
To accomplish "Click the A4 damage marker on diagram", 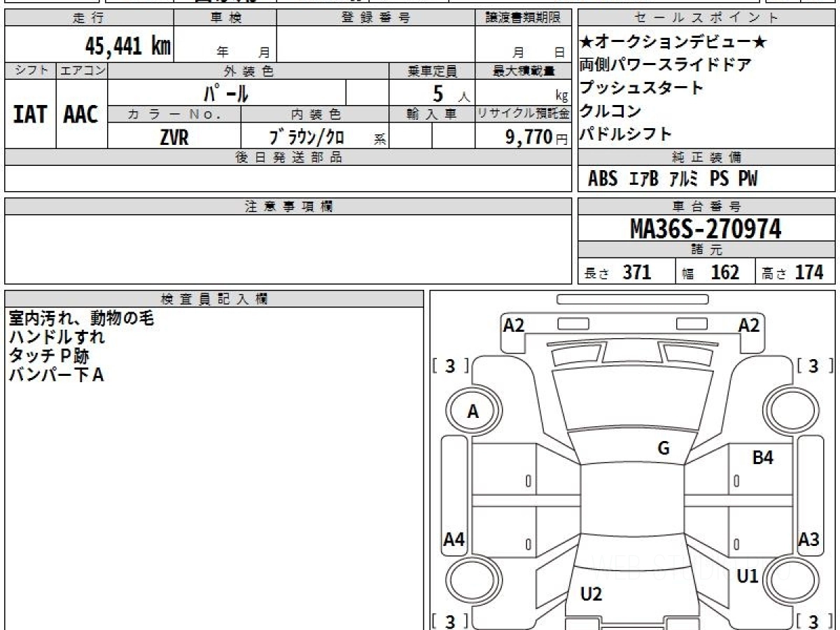I will click(454, 540).
